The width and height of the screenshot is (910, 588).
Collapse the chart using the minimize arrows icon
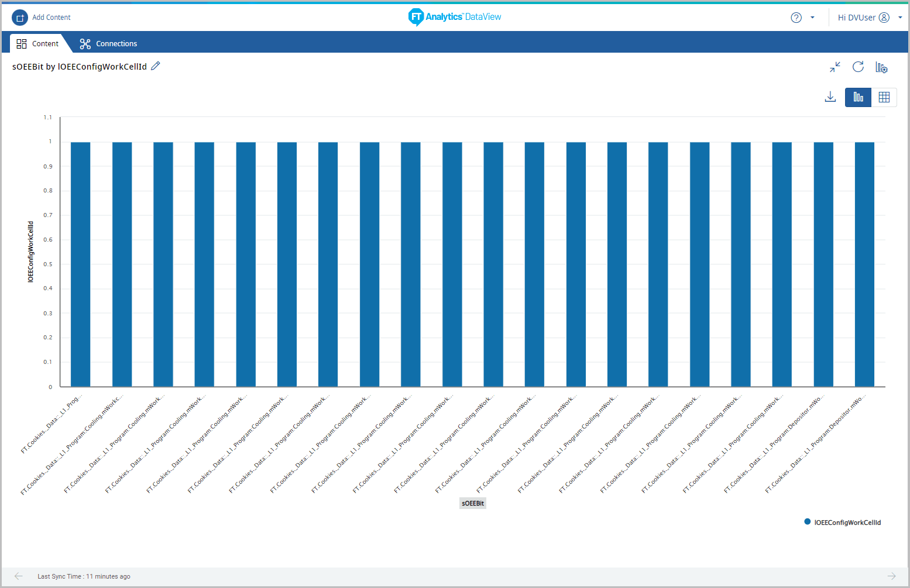[x=835, y=67]
